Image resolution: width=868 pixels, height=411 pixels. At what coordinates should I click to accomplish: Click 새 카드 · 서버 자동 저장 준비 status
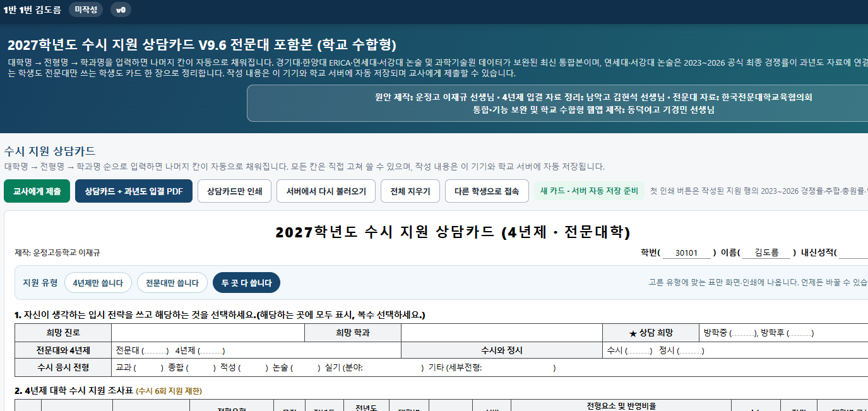(589, 191)
